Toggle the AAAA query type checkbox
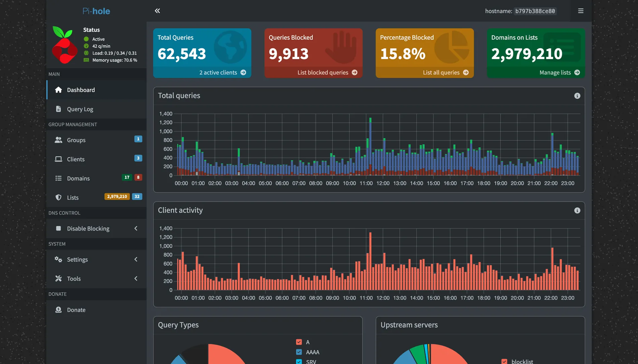 (x=299, y=352)
